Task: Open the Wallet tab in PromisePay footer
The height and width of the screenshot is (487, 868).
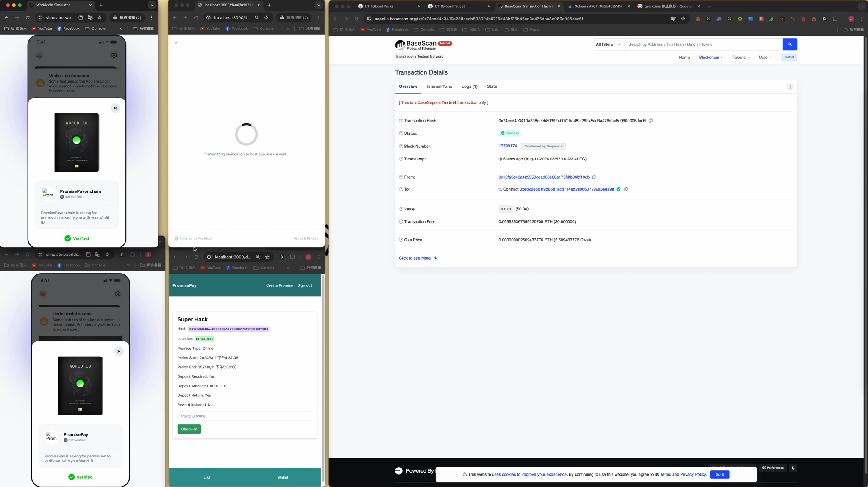Action: point(283,478)
